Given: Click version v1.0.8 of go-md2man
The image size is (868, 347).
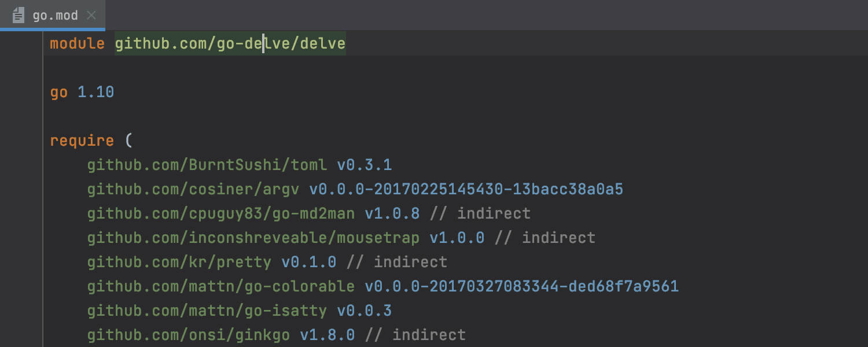Looking at the screenshot, I should point(392,213).
